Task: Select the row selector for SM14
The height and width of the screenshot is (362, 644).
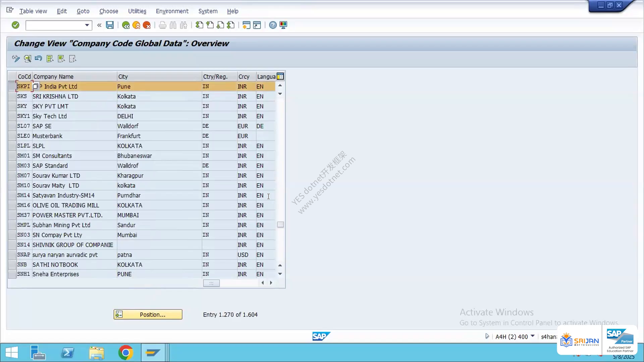Action: 12,195
